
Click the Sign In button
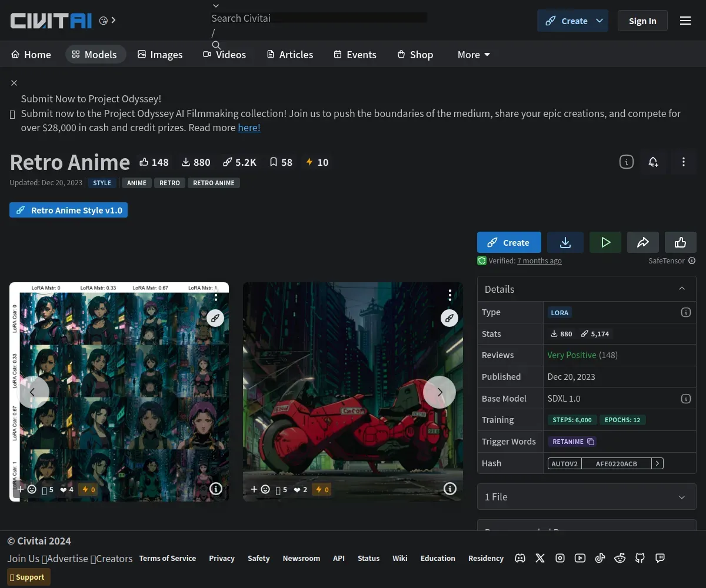pos(642,21)
